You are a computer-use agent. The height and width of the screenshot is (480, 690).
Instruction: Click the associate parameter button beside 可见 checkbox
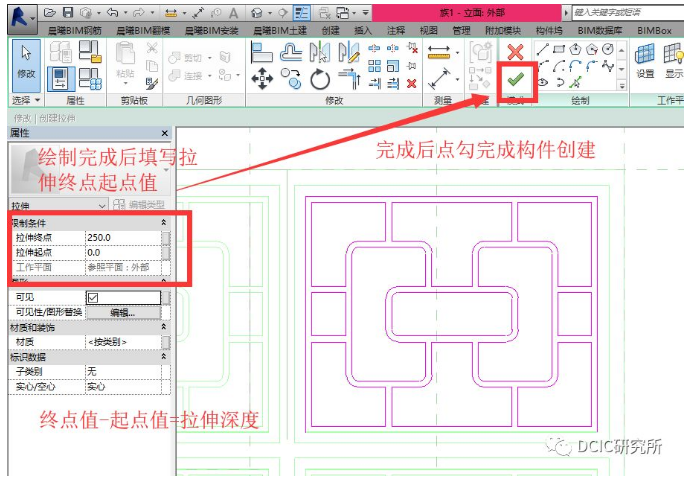click(166, 298)
